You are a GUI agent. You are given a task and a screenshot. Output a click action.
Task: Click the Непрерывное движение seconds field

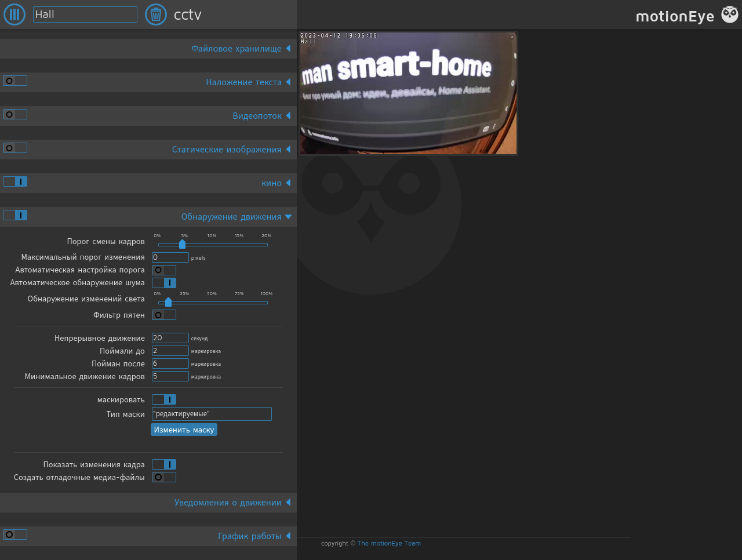170,338
